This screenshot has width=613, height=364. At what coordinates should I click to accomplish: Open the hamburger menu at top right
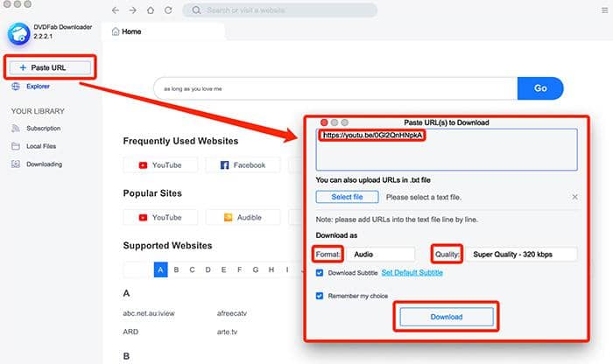[x=604, y=10]
